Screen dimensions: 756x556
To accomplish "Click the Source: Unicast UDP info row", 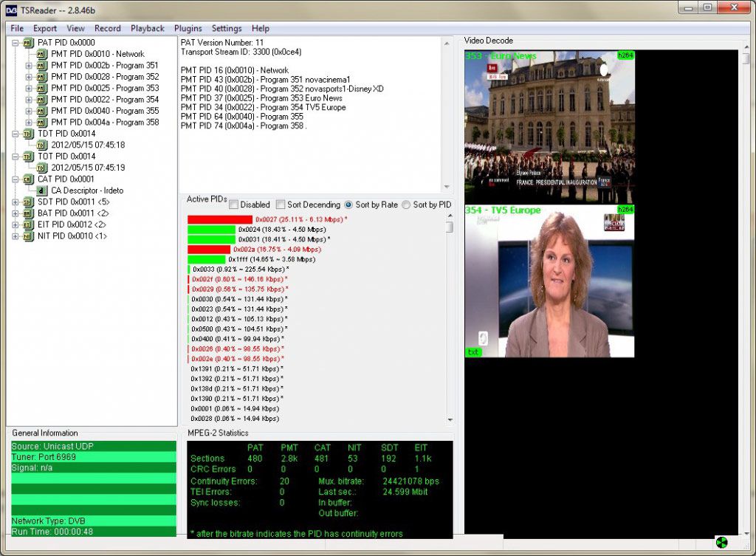I will tap(94, 447).
